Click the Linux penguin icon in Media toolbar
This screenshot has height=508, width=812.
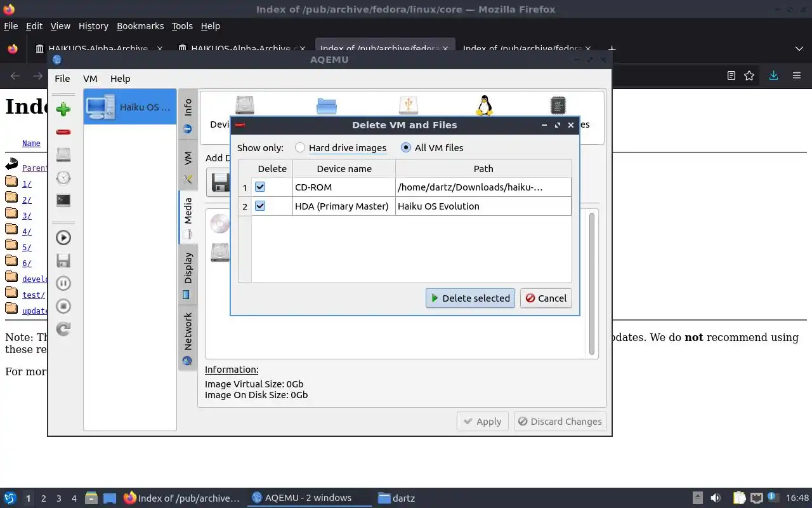click(x=484, y=105)
